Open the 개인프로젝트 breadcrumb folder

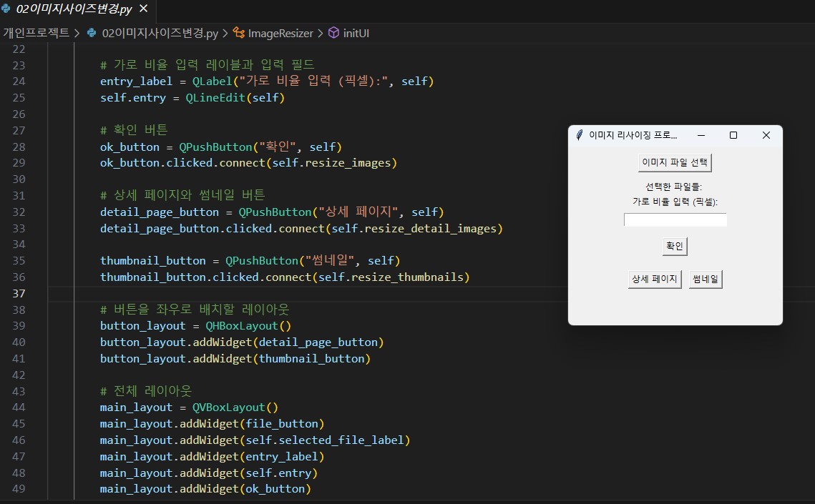(36, 33)
